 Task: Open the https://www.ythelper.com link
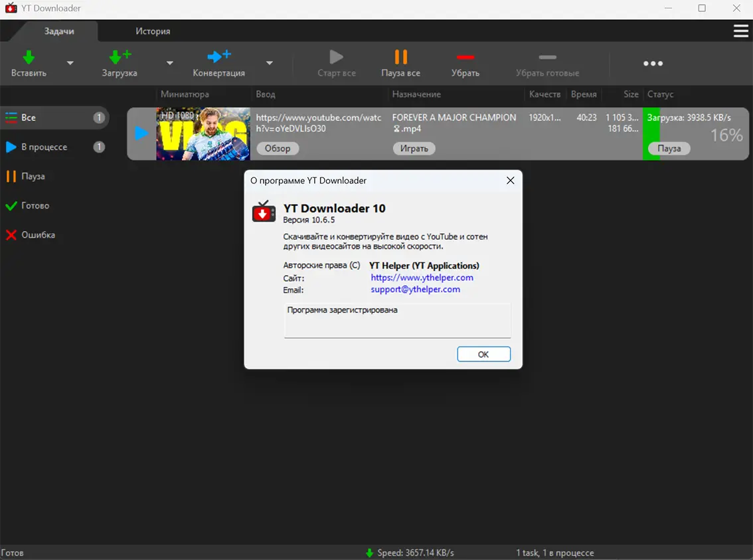pyautogui.click(x=422, y=278)
